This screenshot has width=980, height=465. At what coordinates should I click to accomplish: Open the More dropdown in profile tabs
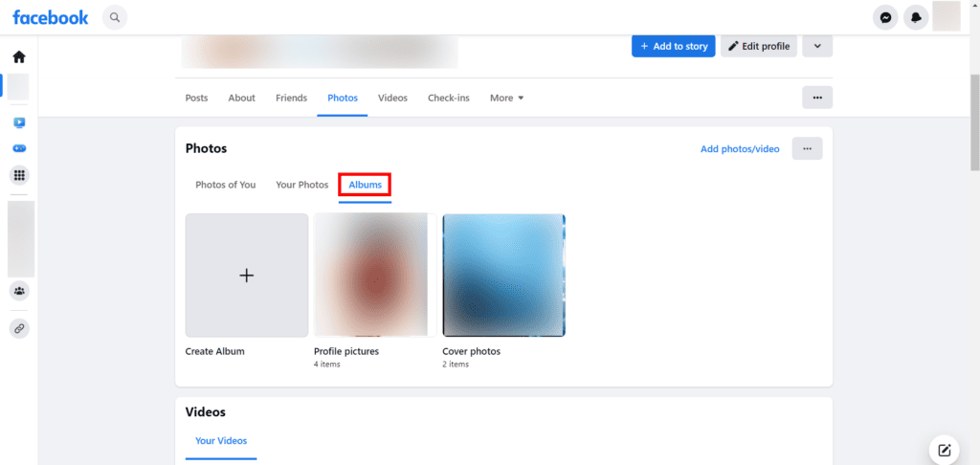tap(507, 99)
